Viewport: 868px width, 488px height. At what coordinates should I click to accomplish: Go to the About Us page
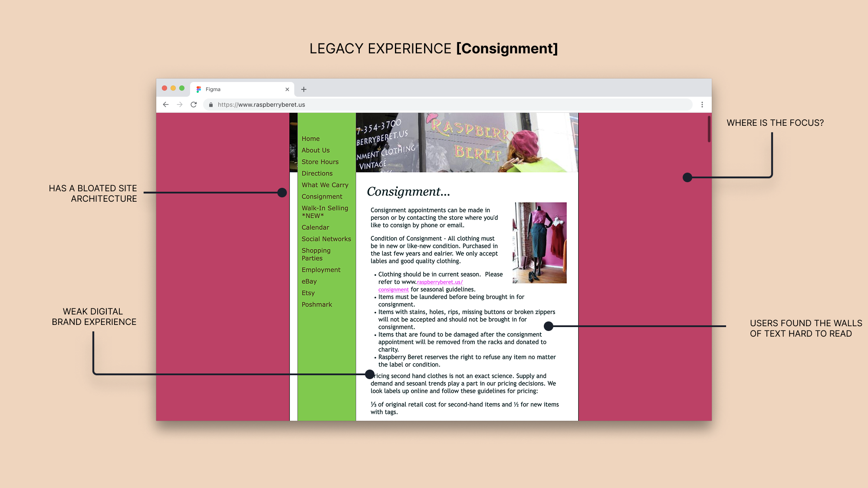tap(316, 150)
